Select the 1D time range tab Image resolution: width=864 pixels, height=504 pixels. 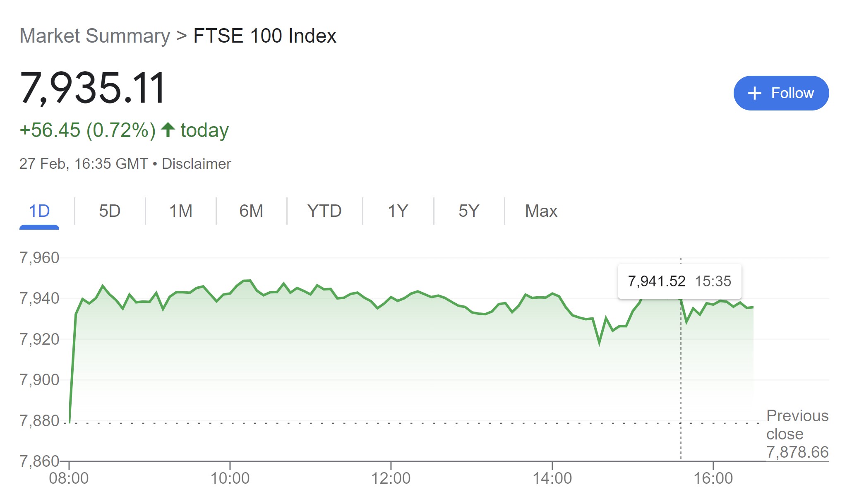pos(39,211)
